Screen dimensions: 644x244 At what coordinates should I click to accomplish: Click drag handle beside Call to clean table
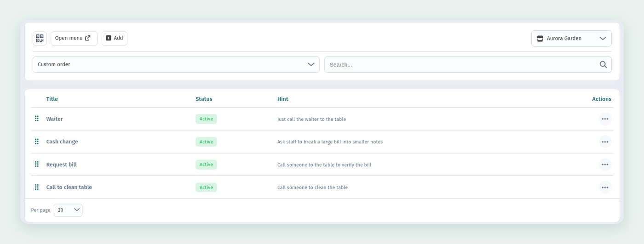point(37,187)
